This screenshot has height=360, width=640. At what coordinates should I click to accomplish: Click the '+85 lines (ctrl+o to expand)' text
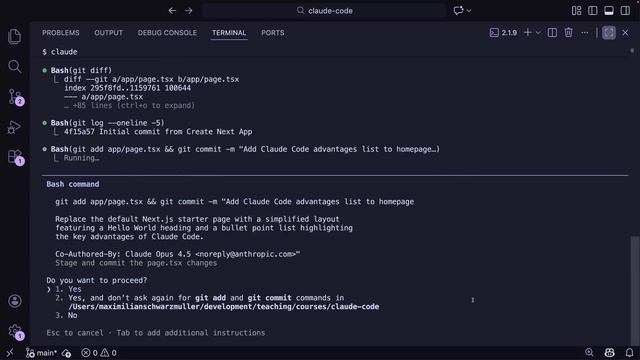point(133,105)
